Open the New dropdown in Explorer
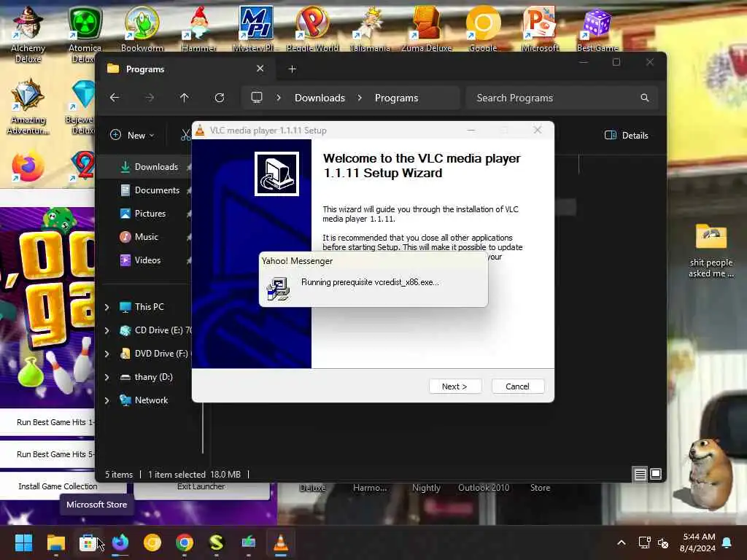The height and width of the screenshot is (560, 747). coord(133,135)
